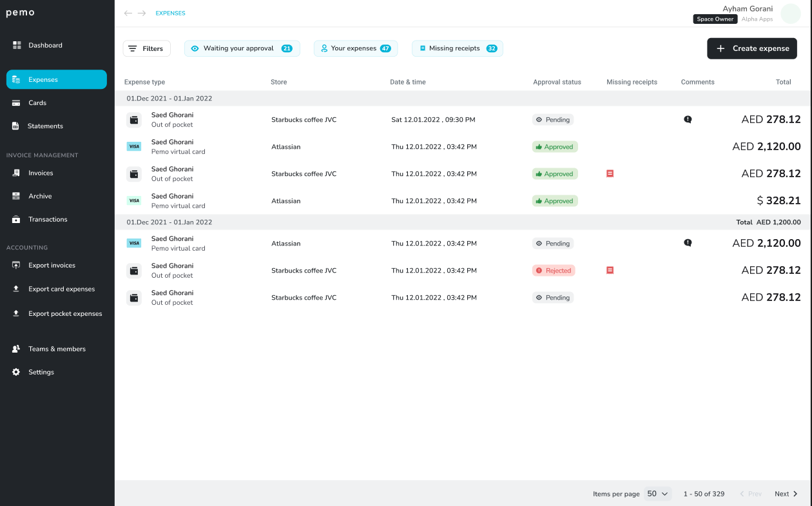812x506 pixels.
Task: Select the Expenses breadcrumb tab
Action: point(170,13)
